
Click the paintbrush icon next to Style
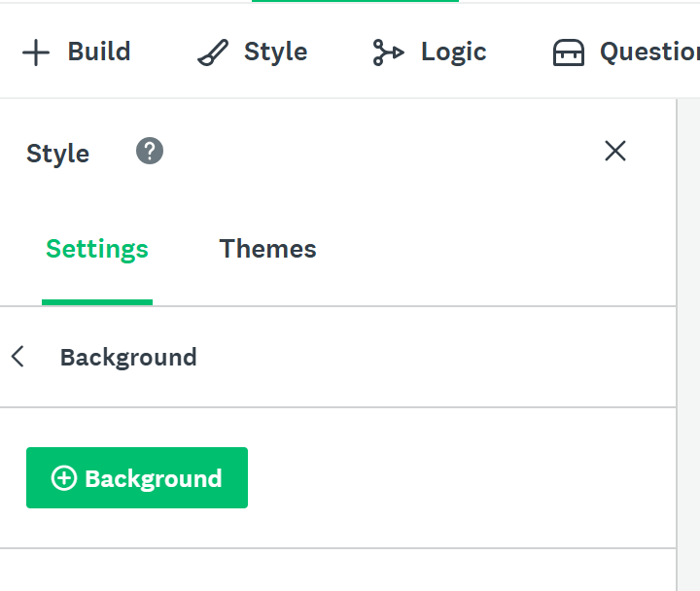[212, 52]
